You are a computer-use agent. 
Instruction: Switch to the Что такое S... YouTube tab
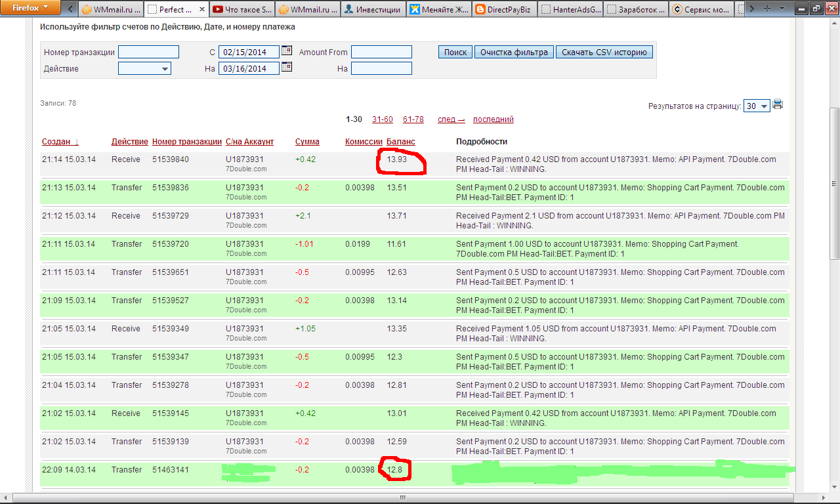point(241,9)
